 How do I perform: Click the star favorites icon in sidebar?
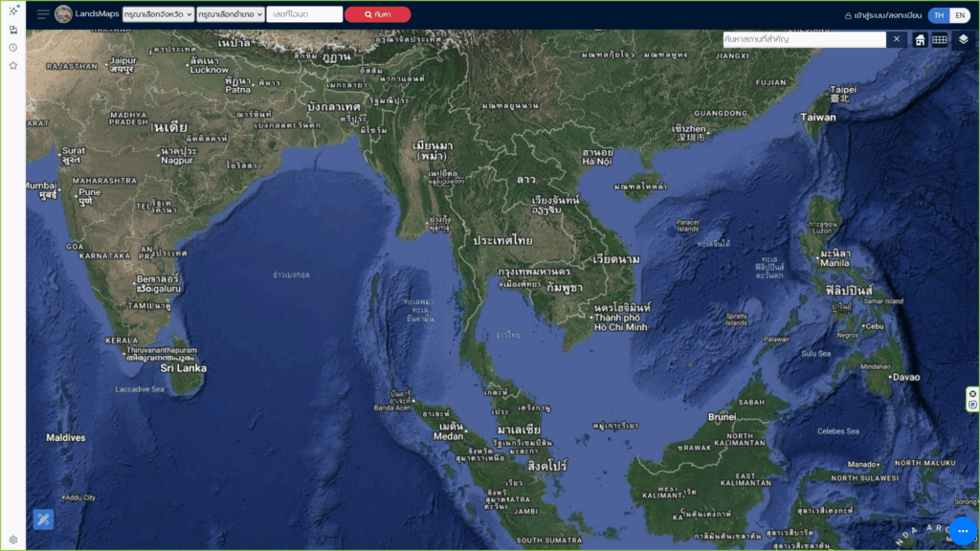point(13,66)
